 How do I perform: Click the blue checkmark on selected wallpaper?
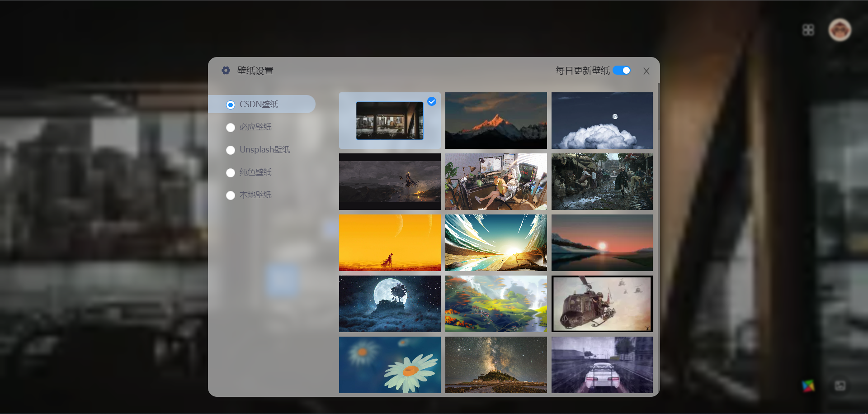point(432,101)
